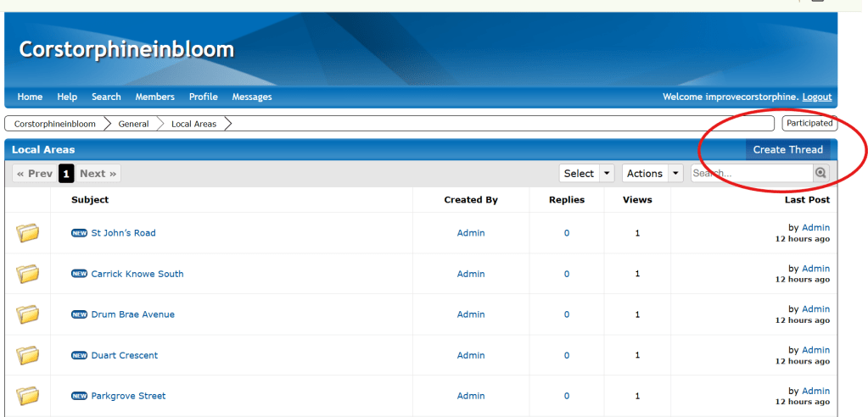Click the NEW badge beside Parkgrove Street
This screenshot has height=417, width=868.
click(80, 396)
